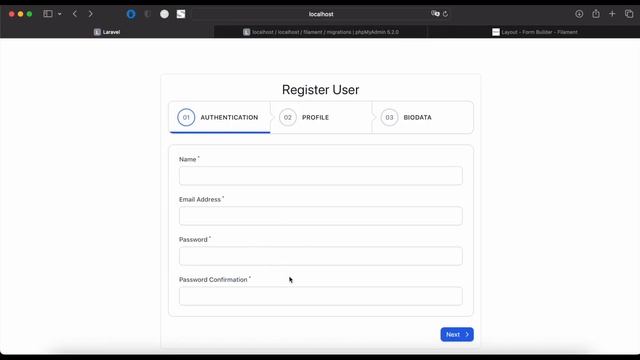The width and height of the screenshot is (640, 360).
Task: Select the 03 Biodata wizard step
Action: [423, 118]
